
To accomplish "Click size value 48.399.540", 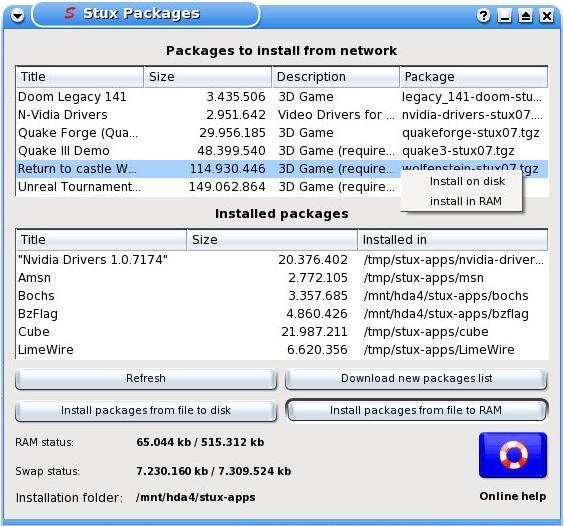I will tap(231, 151).
